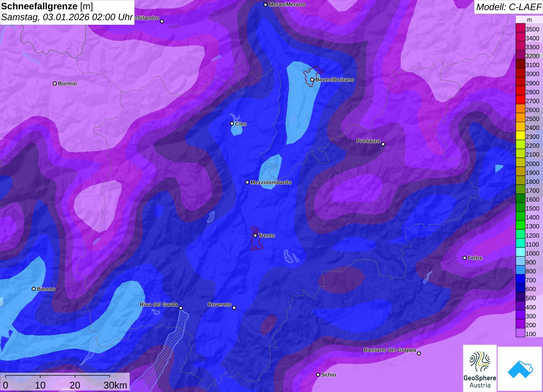Screen dimensions: 543x392
Task: Click the Trento text label
Action: click(x=267, y=236)
